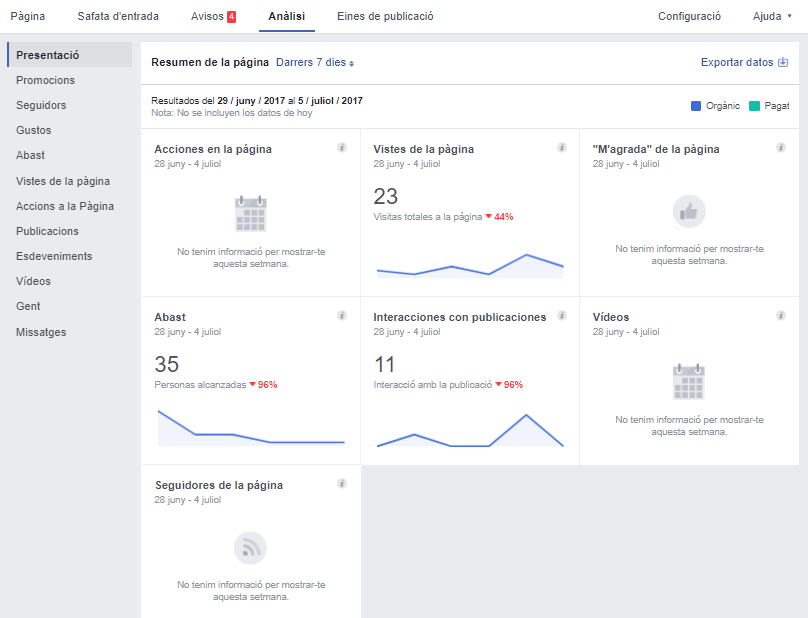Open the Safata d'entrada tab
Image resolution: width=808 pixels, height=618 pixels.
click(x=118, y=16)
